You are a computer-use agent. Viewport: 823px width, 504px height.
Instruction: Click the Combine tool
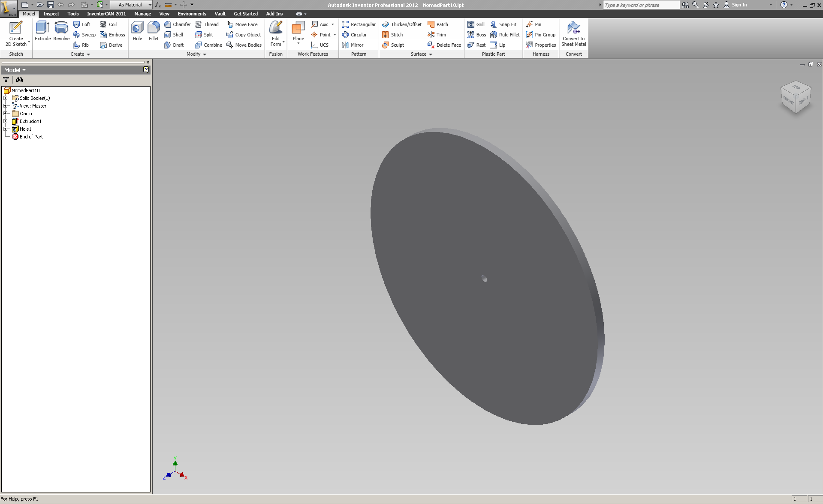pyautogui.click(x=208, y=45)
